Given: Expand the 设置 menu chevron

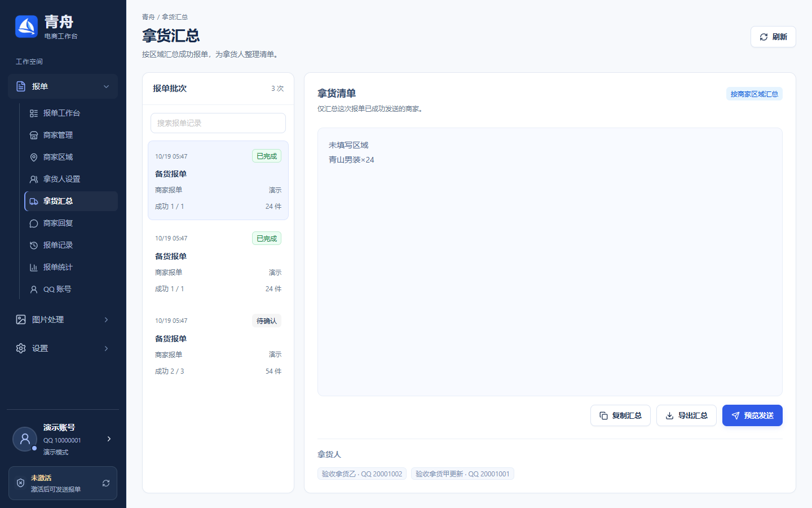Looking at the screenshot, I should pyautogui.click(x=106, y=348).
